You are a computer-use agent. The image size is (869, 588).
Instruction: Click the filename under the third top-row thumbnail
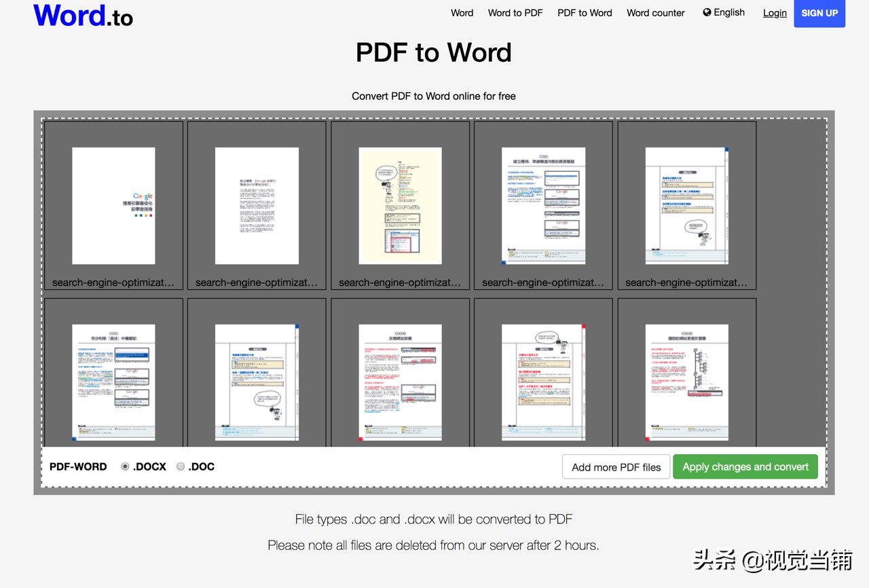pos(400,282)
